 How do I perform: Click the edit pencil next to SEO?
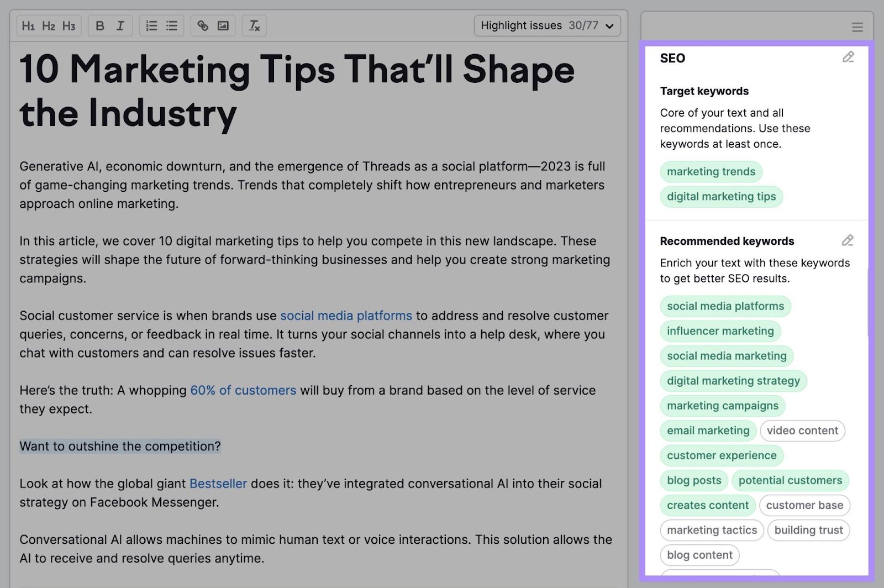[x=849, y=57]
